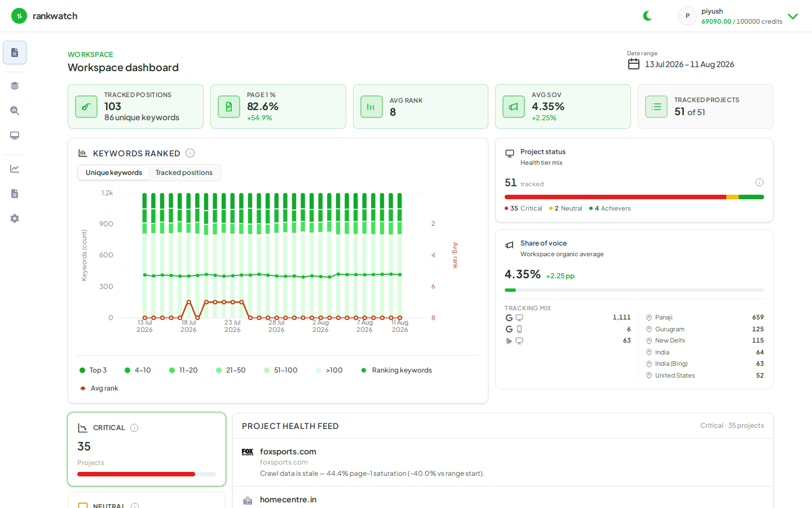812x508 pixels.
Task: Open the foxsports.com project link
Action: 288,452
